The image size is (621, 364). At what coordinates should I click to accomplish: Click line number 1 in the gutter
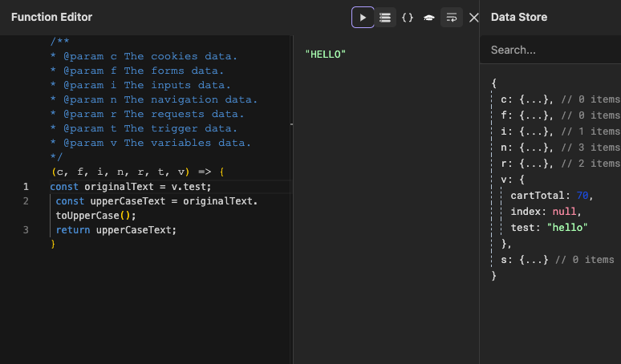[26, 187]
